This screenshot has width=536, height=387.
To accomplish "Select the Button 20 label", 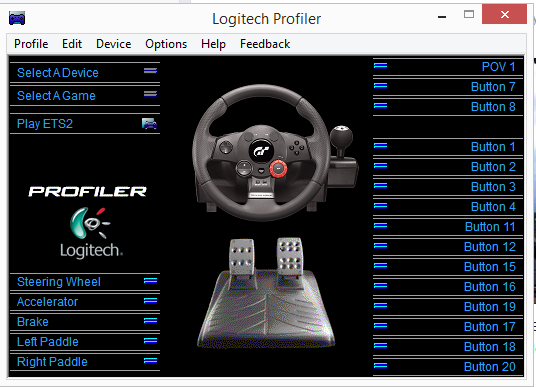I will pos(490,367).
